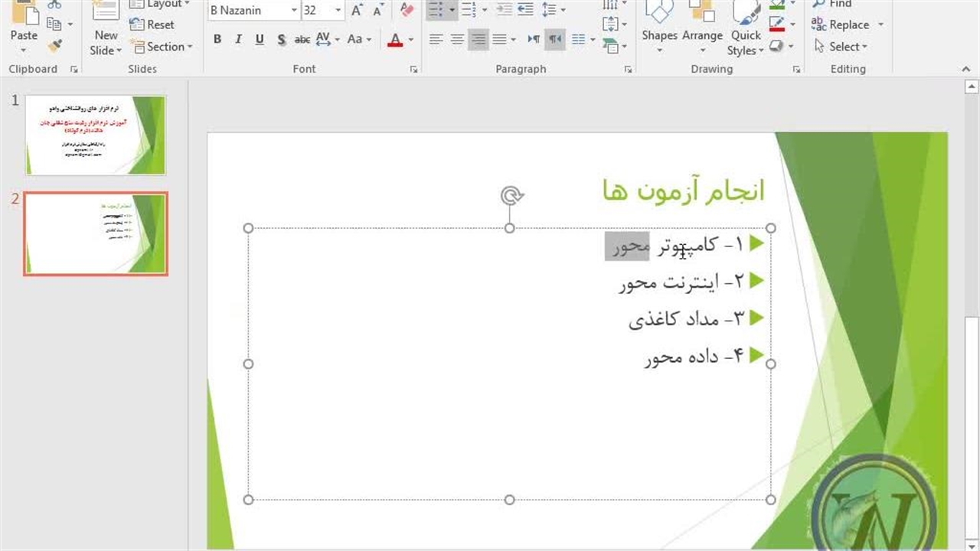Click the Format Painter brush icon

[54, 46]
